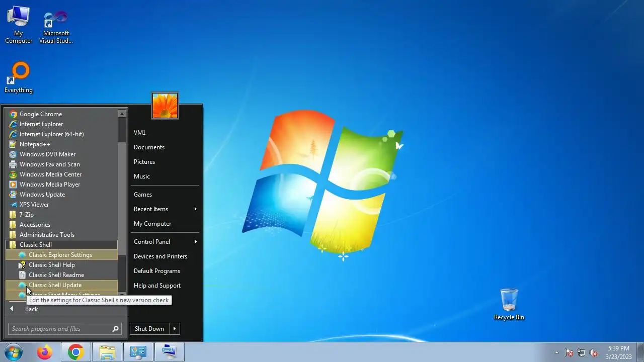Viewport: 644px width, 362px height.
Task: Click the Show Desktop strip
Action: (640, 352)
